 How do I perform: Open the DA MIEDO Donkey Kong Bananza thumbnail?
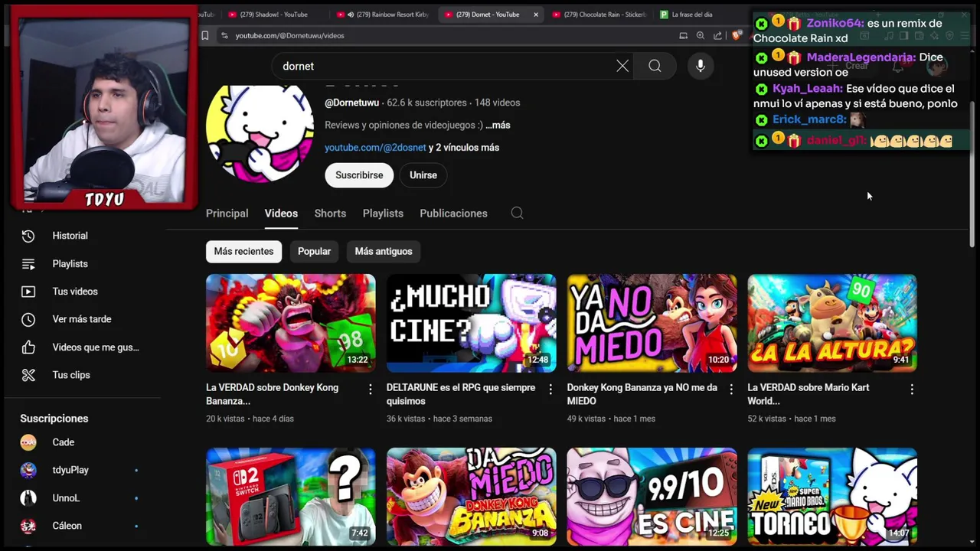[472, 497]
